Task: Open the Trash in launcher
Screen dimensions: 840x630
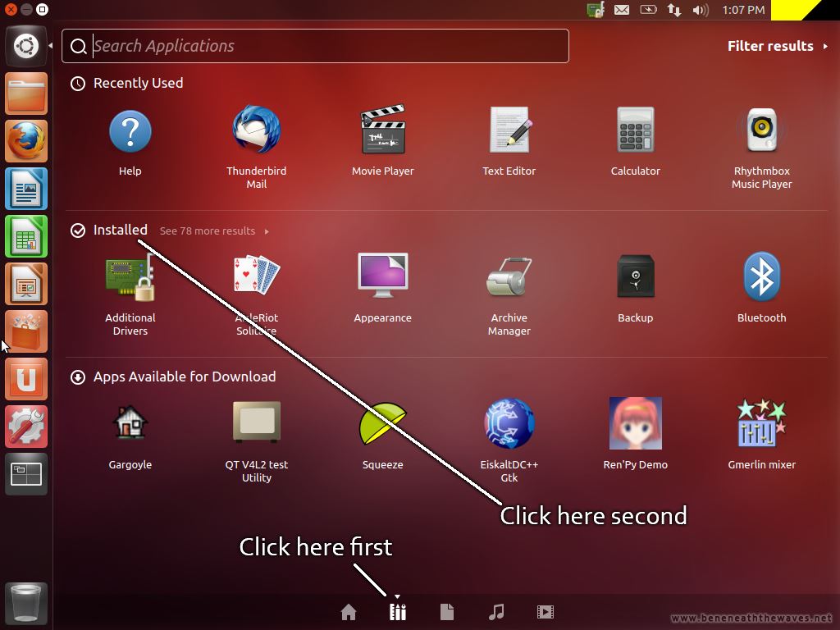Action: 26,603
